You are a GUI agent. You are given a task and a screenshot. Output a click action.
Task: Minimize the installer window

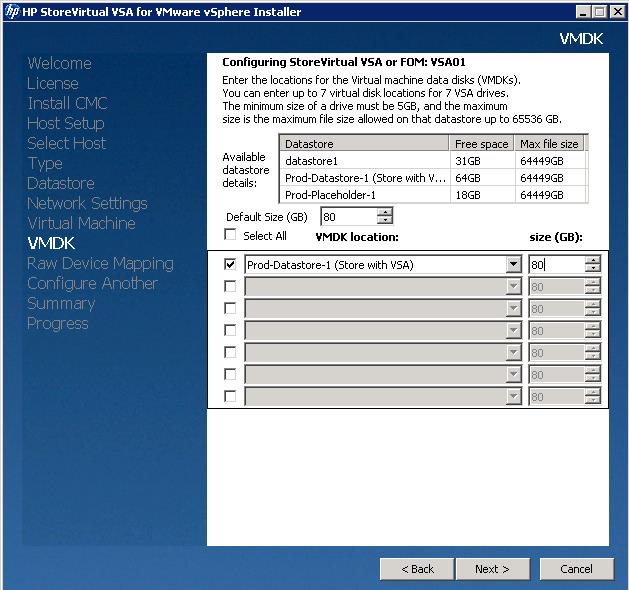(x=583, y=12)
